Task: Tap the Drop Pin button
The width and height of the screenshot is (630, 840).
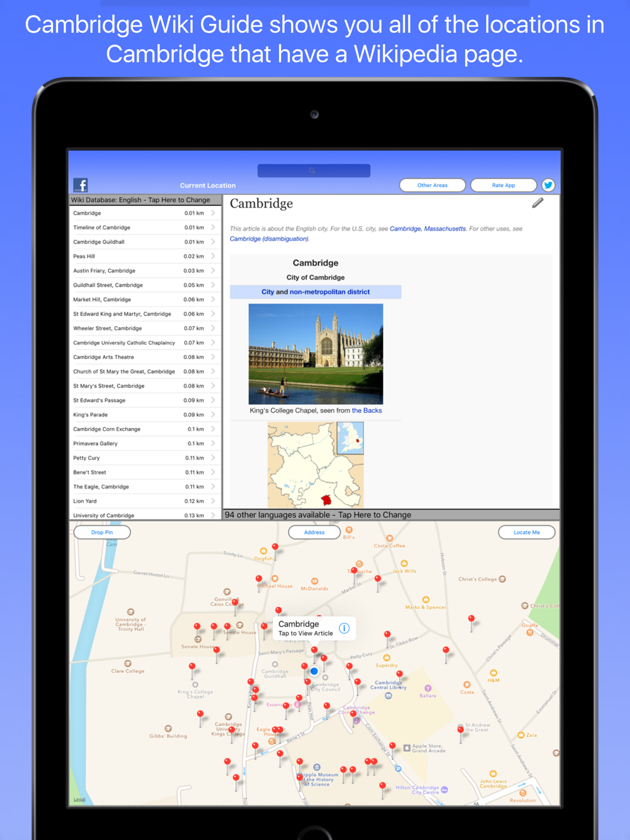Action: pos(102,532)
